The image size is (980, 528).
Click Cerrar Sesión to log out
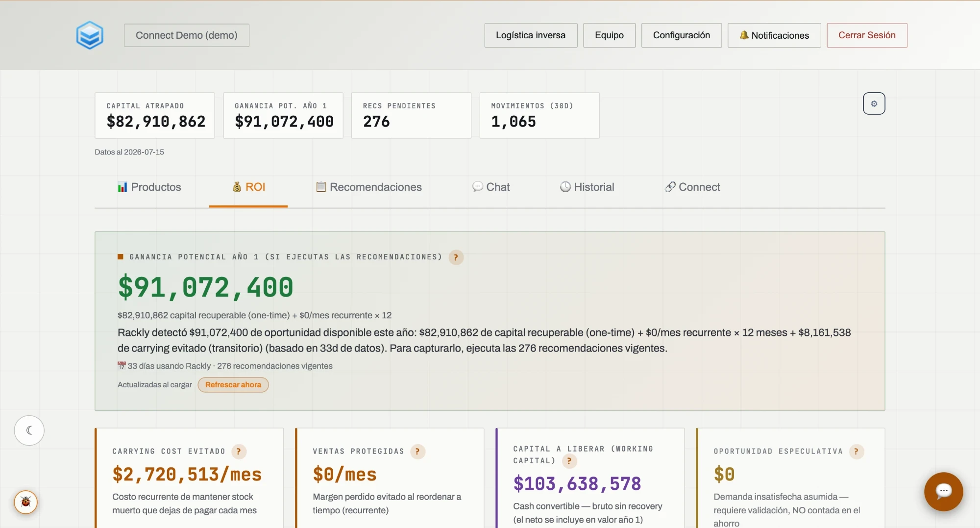(867, 35)
